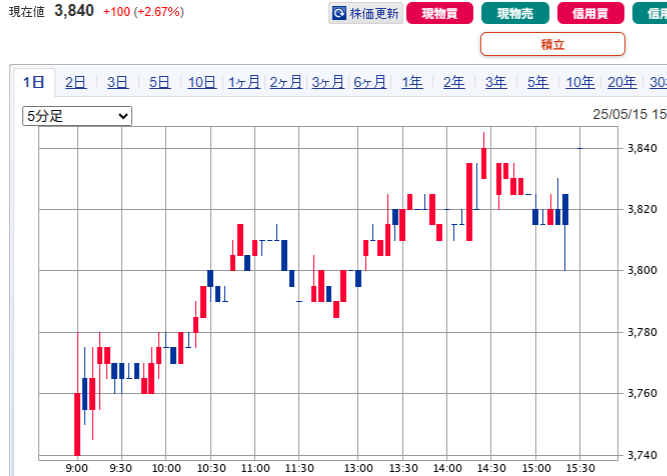The image size is (667, 476).
Task: Click the 14:30 time axis label
Action: point(491,468)
